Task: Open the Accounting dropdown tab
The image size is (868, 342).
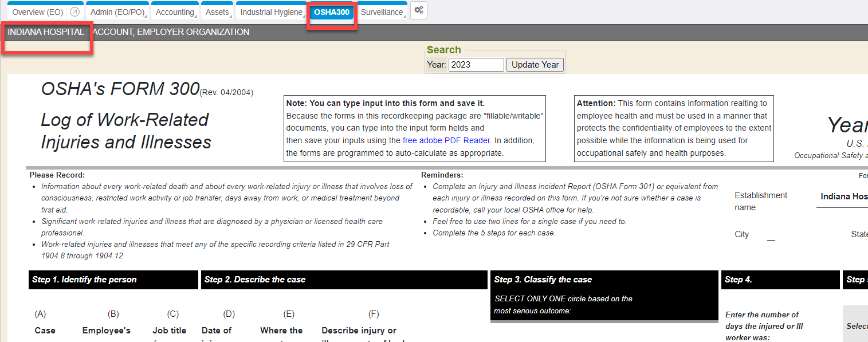Action: point(175,12)
